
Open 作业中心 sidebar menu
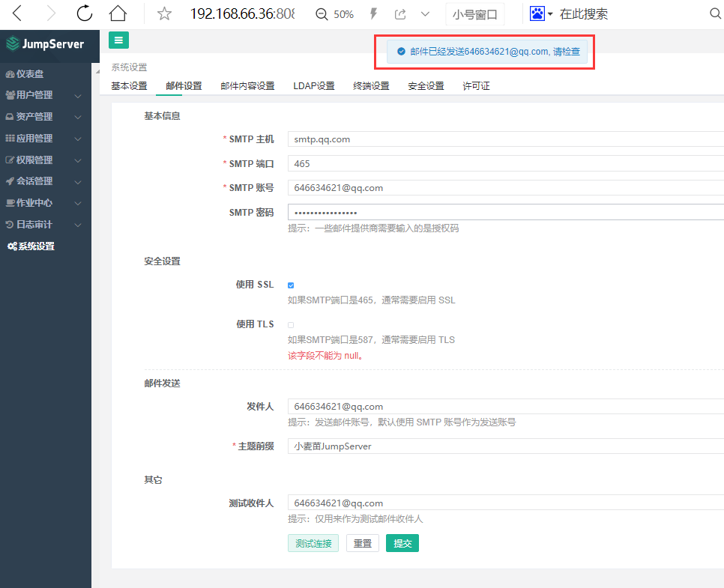point(28,203)
